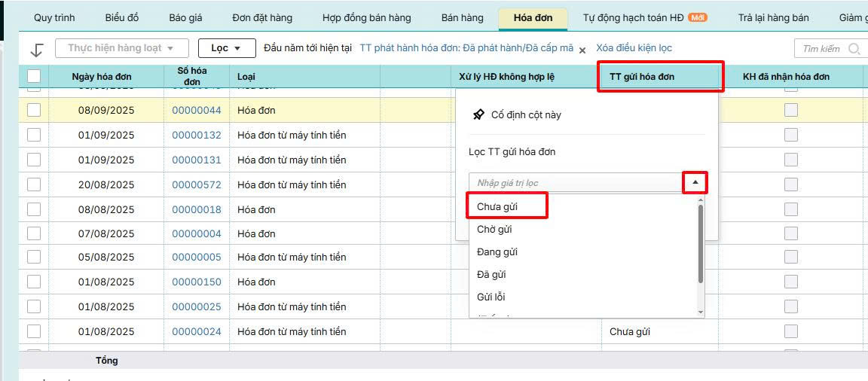This screenshot has width=868, height=381.
Task: Collapse the filter value dropdown arrow
Action: 695,183
